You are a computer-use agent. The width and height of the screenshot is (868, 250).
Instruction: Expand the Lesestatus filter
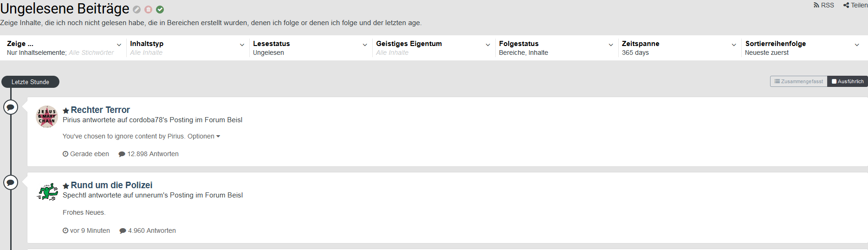point(310,48)
